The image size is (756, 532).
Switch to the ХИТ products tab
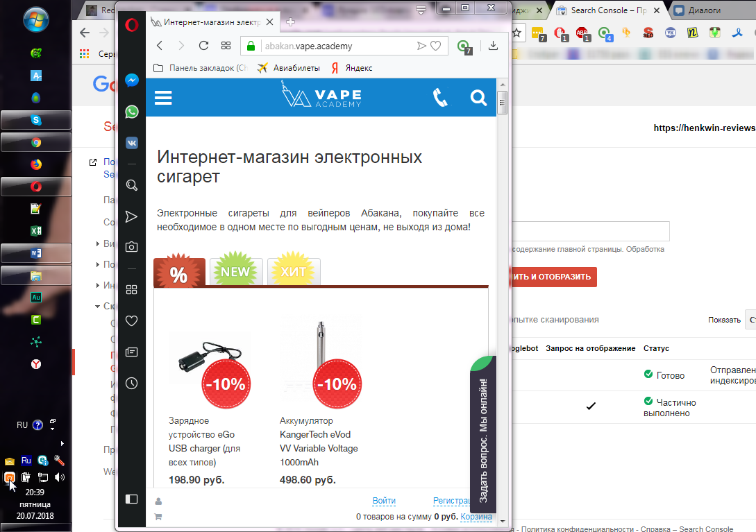294,271
